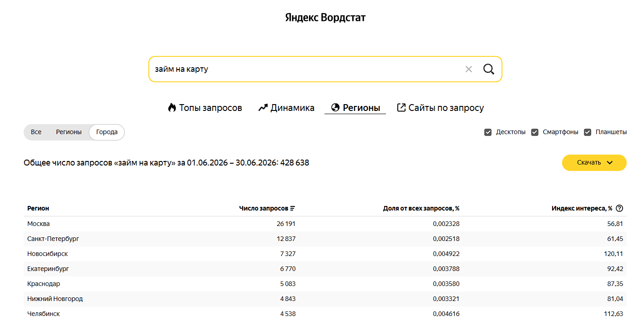Click the globe icon beside Регионы
The height and width of the screenshot is (321, 644).
(x=335, y=108)
